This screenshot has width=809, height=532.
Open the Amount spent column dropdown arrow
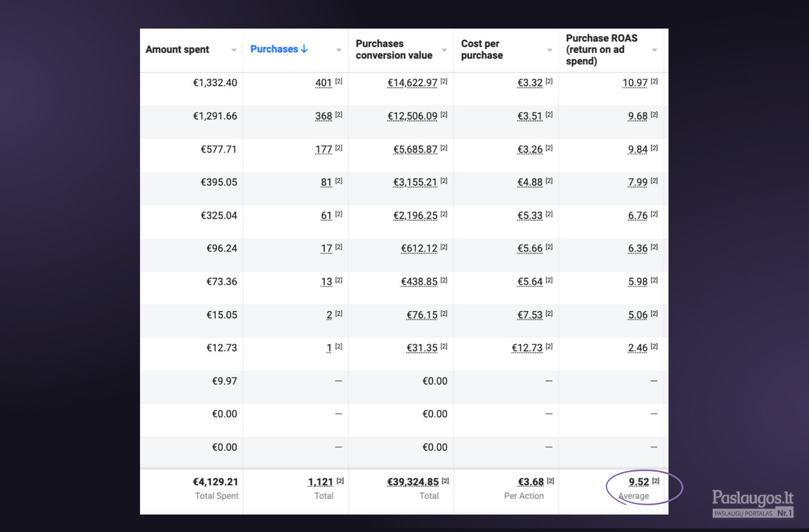(x=234, y=50)
